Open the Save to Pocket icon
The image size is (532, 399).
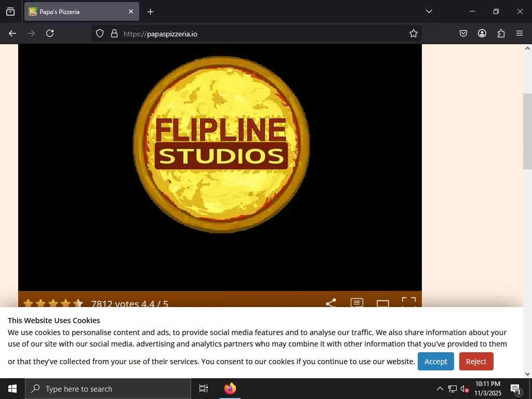pos(463,33)
